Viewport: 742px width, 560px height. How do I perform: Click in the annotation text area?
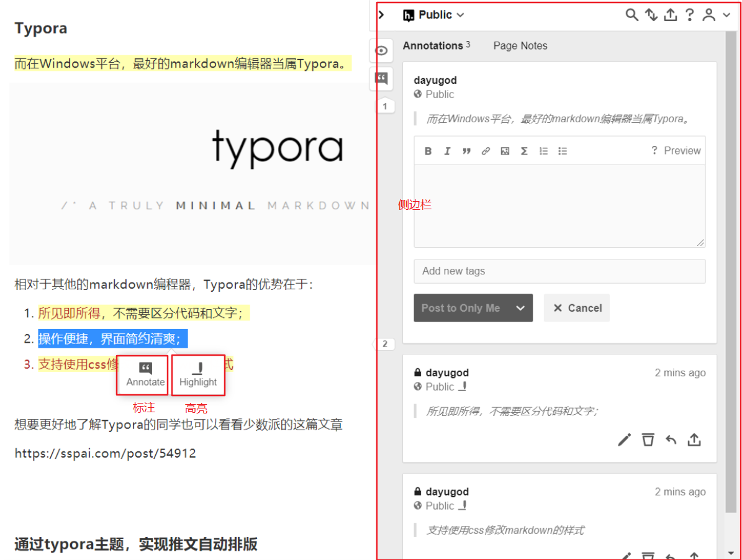[559, 205]
